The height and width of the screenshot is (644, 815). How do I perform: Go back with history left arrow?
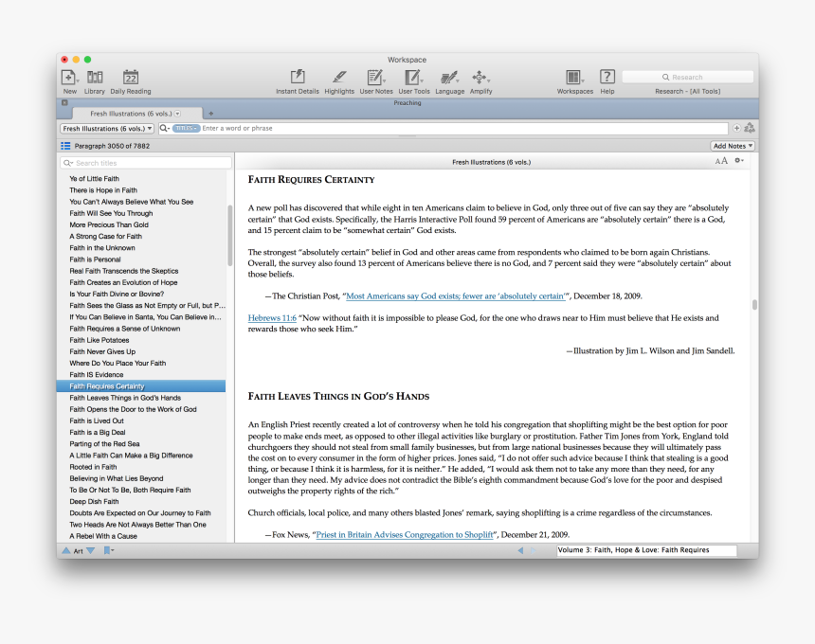(520, 550)
